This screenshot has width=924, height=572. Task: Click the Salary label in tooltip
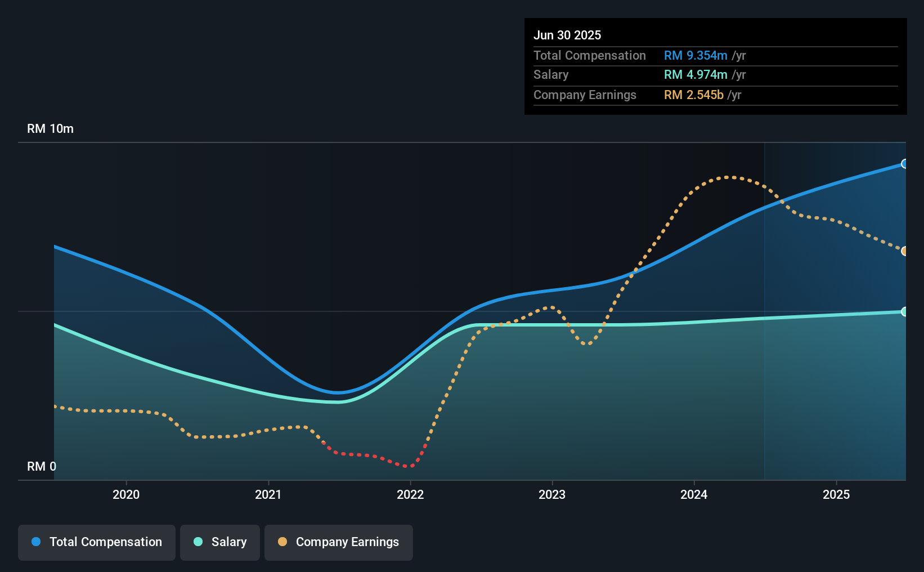pyautogui.click(x=551, y=75)
